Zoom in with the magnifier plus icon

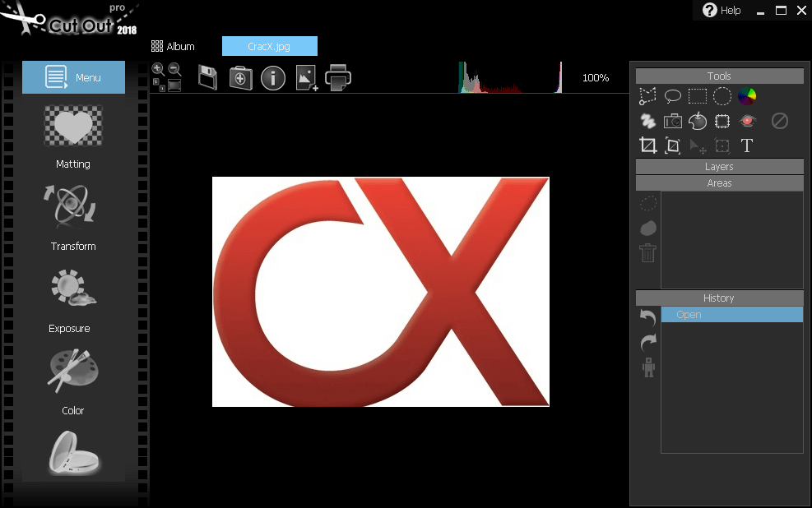pyautogui.click(x=158, y=69)
